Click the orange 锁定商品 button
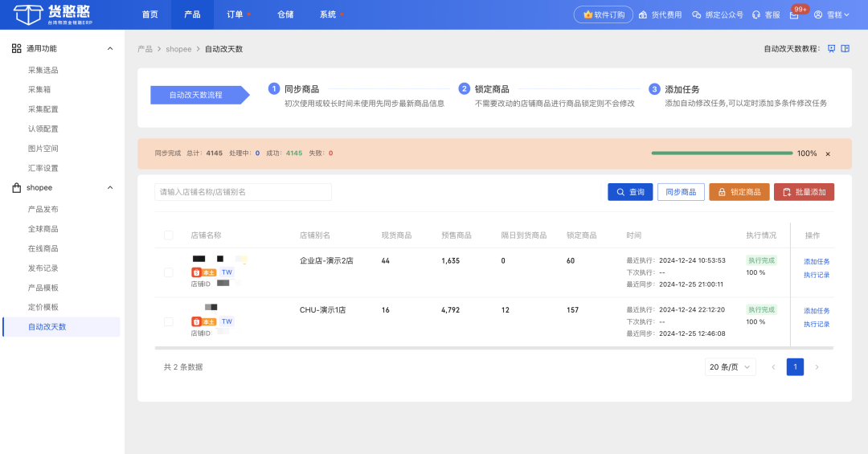This screenshot has height=454, width=868. tap(739, 192)
